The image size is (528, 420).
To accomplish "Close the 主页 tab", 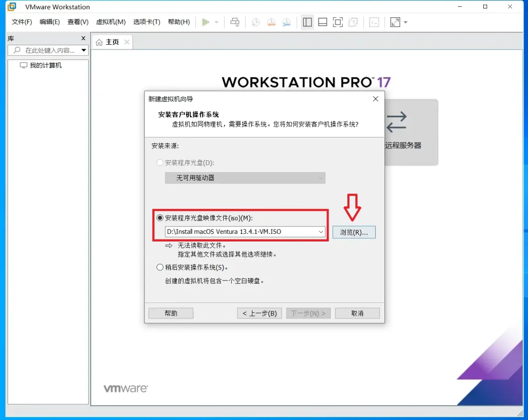I will click(127, 42).
